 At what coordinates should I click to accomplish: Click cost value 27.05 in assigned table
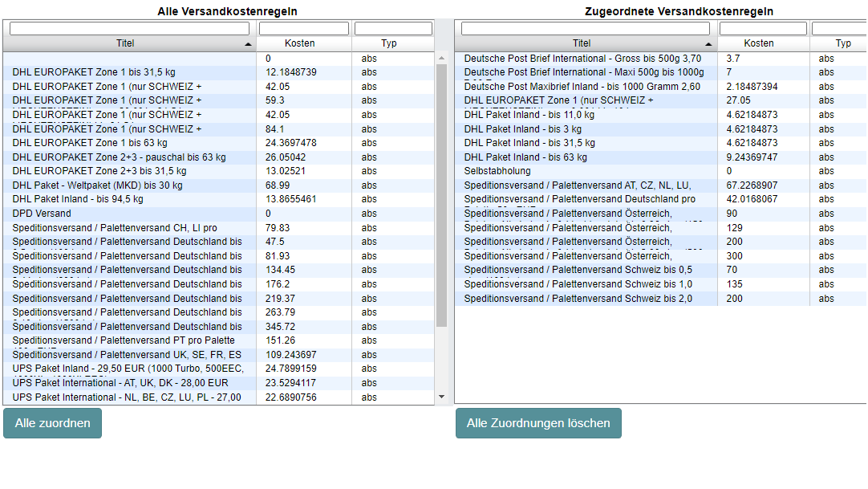point(739,101)
